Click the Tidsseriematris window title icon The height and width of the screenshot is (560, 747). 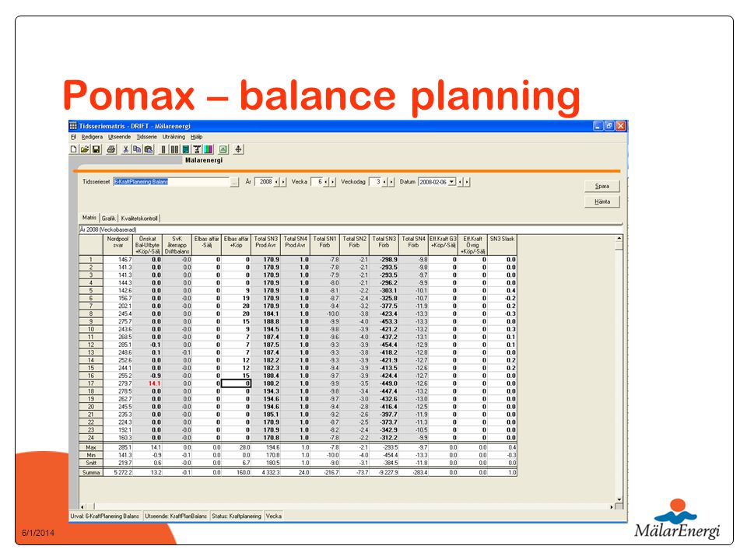(x=73, y=126)
